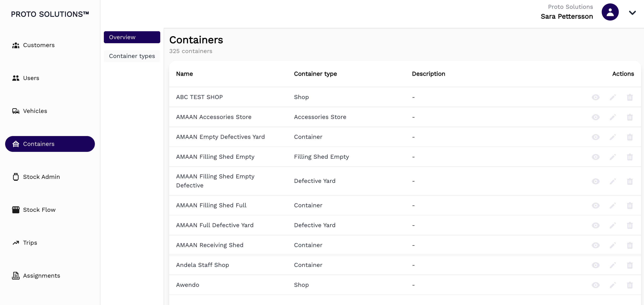The width and height of the screenshot is (644, 305).
Task: Delete the ABC TEST SHOP container
Action: [x=630, y=97]
